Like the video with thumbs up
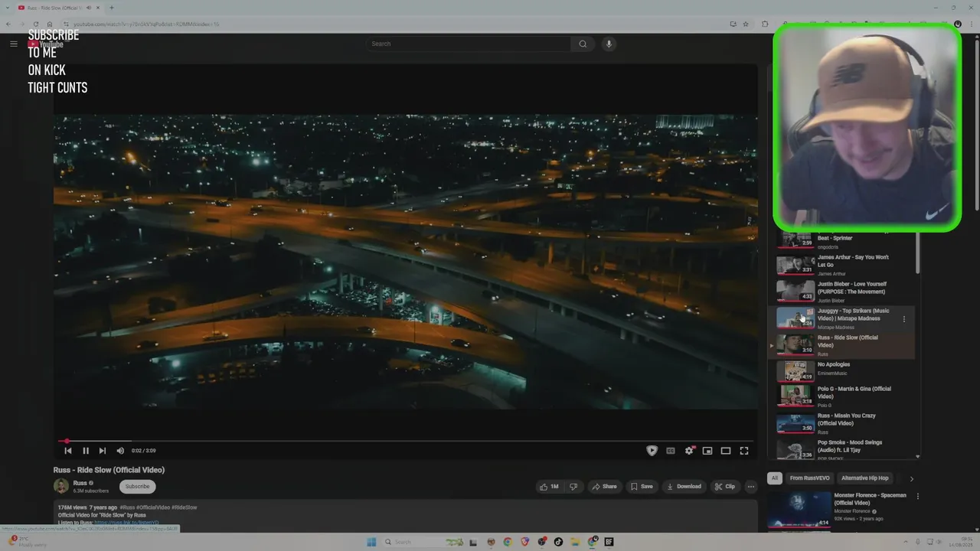980x551 pixels. [x=549, y=486]
